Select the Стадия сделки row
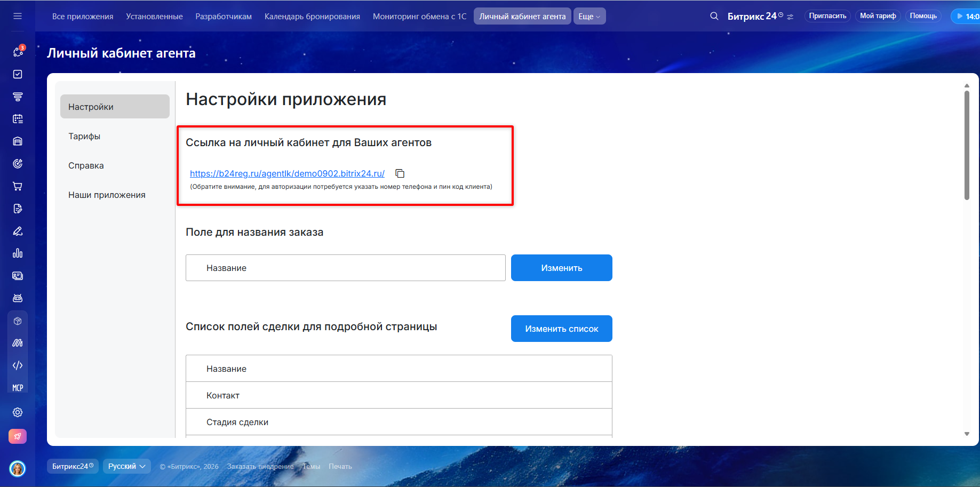 tap(399, 422)
